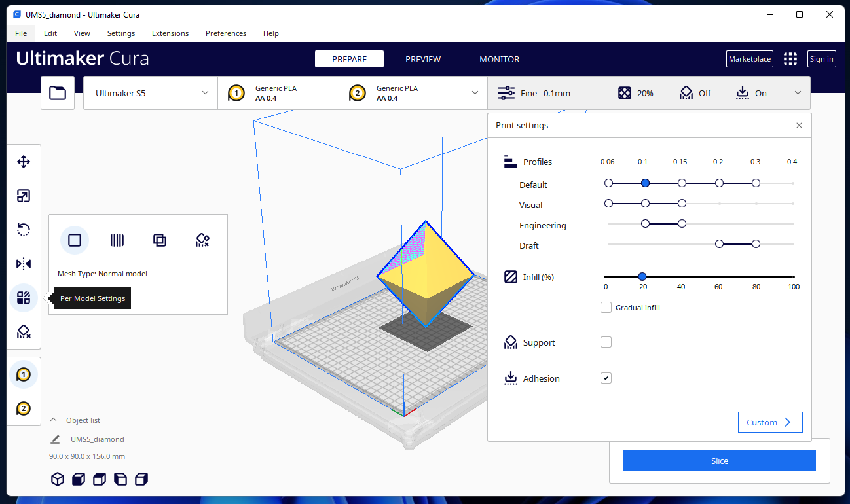Viewport: 850px width, 504px height.
Task: Toggle the Per Model Settings tool
Action: [24, 298]
